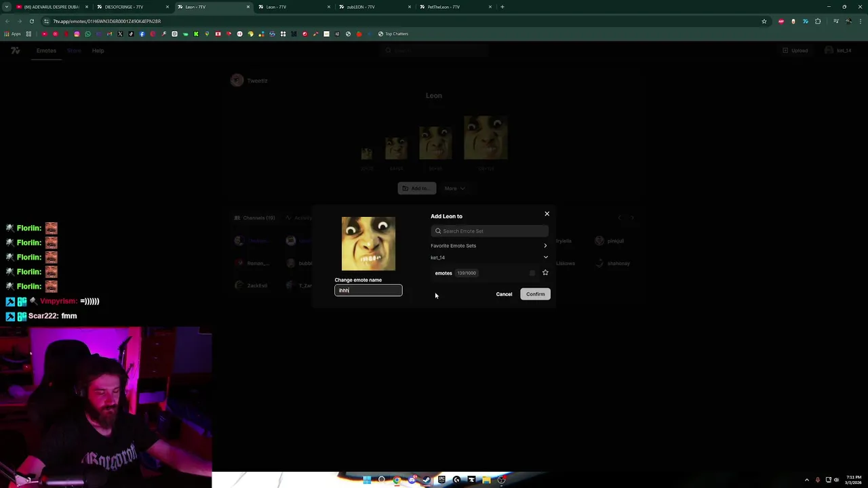Open the volume control in tray
The height and width of the screenshot is (488, 868).
click(x=836, y=480)
